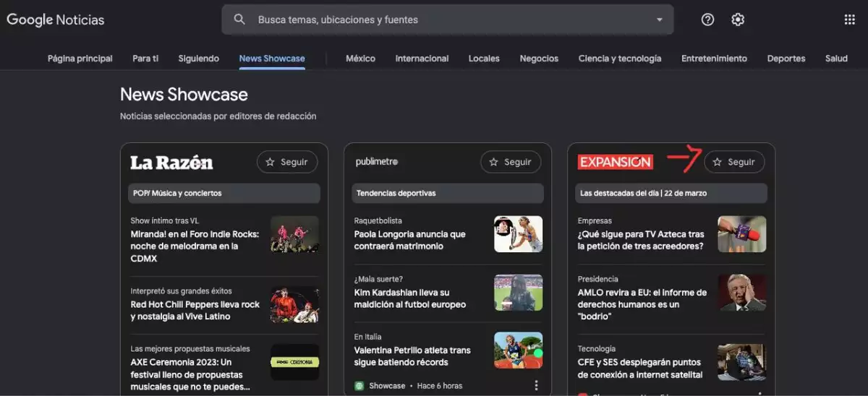Open the Negocios tab
Screen dimensions: 868x396
[x=539, y=59]
